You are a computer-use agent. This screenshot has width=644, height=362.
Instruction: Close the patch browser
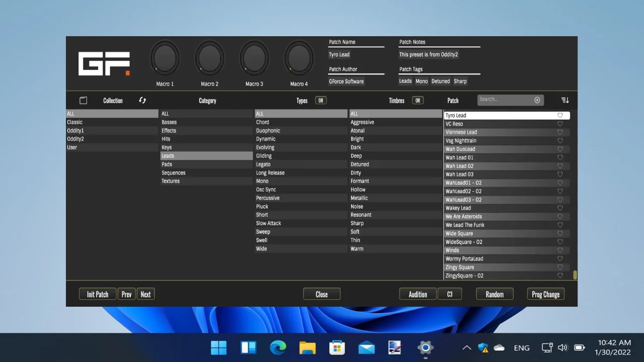pos(322,295)
